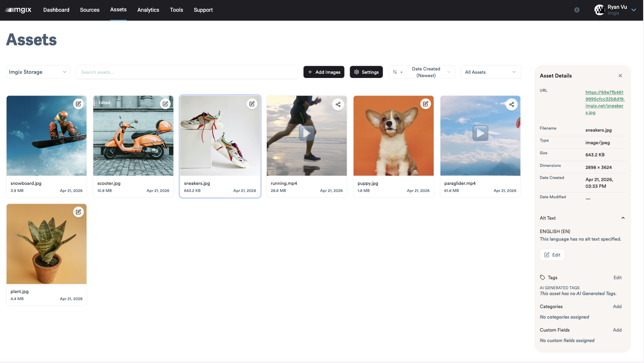Open the All Assets filter dropdown
This screenshot has height=363, width=644.
point(491,72)
